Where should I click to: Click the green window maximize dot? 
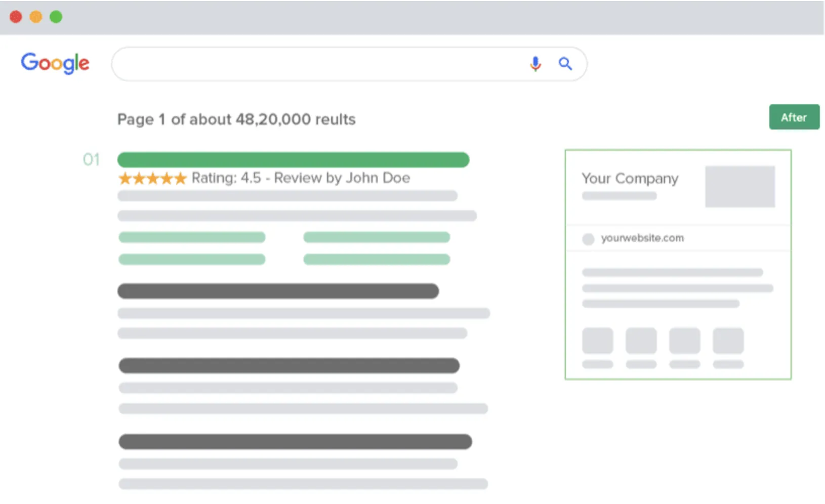(56, 17)
